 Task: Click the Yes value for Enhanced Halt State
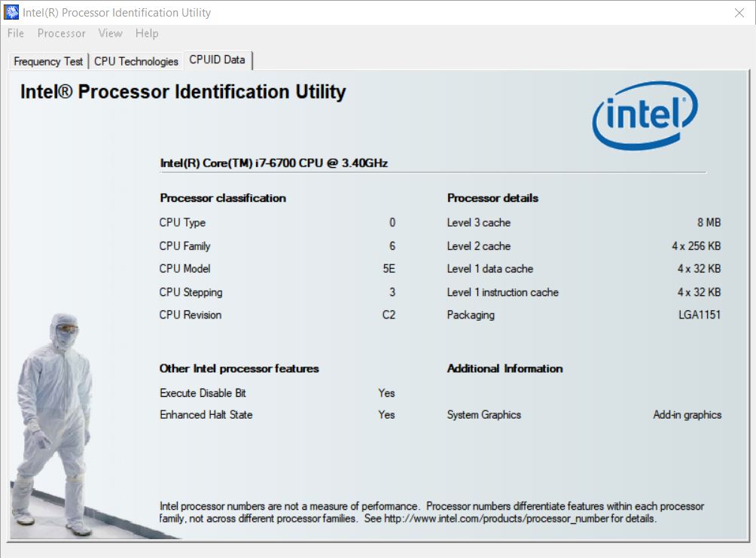pos(387,415)
